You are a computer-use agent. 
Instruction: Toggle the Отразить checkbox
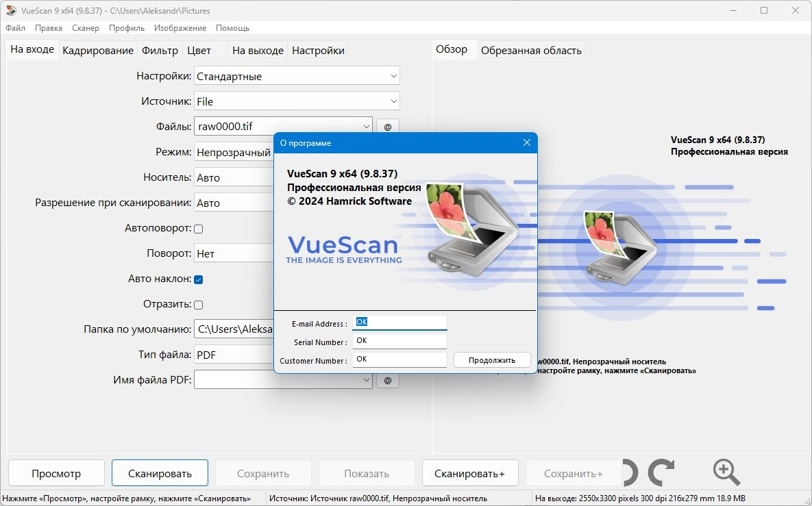199,305
